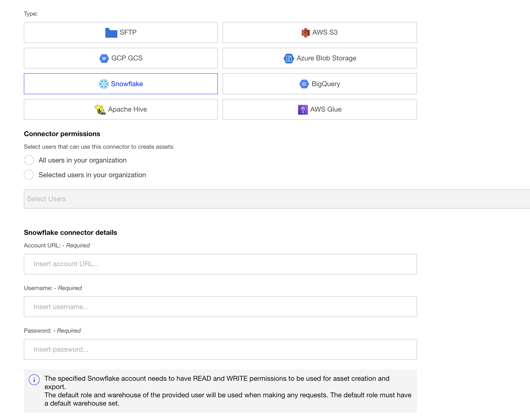Pick Azure Blob Storage connector type
Viewport: 530px width, 420px height.
click(320, 58)
